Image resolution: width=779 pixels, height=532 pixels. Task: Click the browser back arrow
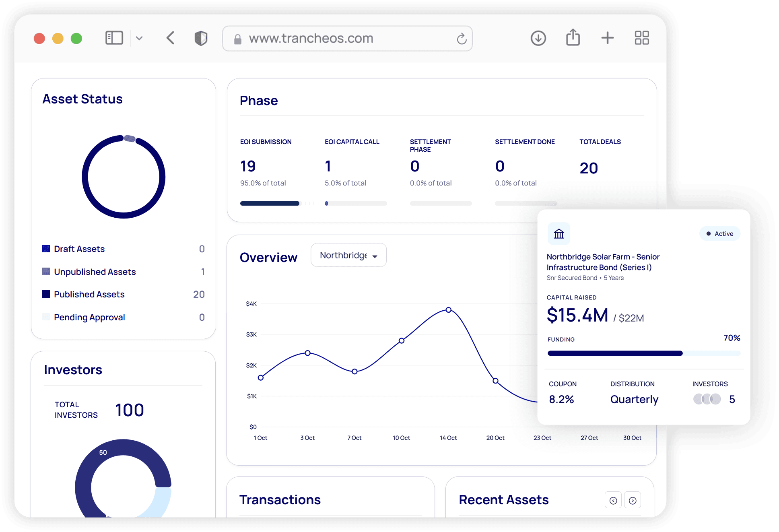(x=171, y=38)
